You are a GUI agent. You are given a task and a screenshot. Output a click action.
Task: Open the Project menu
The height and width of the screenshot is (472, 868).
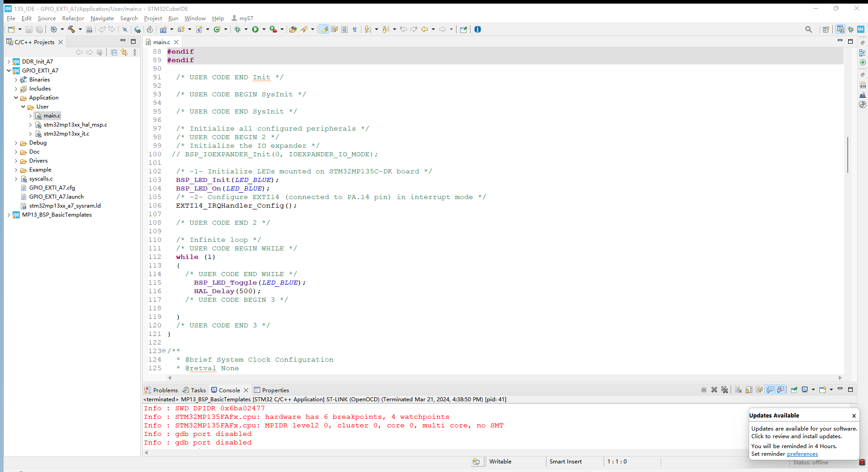pyautogui.click(x=153, y=18)
